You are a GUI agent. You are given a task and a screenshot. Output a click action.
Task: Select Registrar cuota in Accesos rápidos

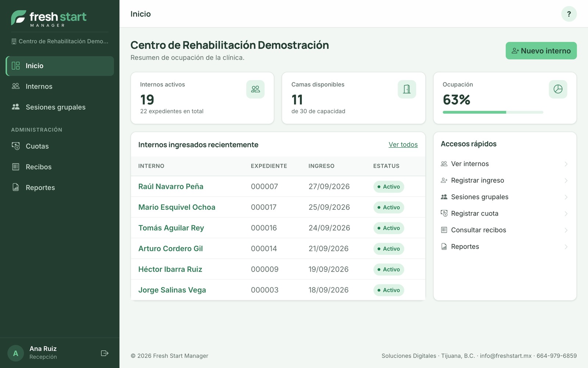(505, 213)
